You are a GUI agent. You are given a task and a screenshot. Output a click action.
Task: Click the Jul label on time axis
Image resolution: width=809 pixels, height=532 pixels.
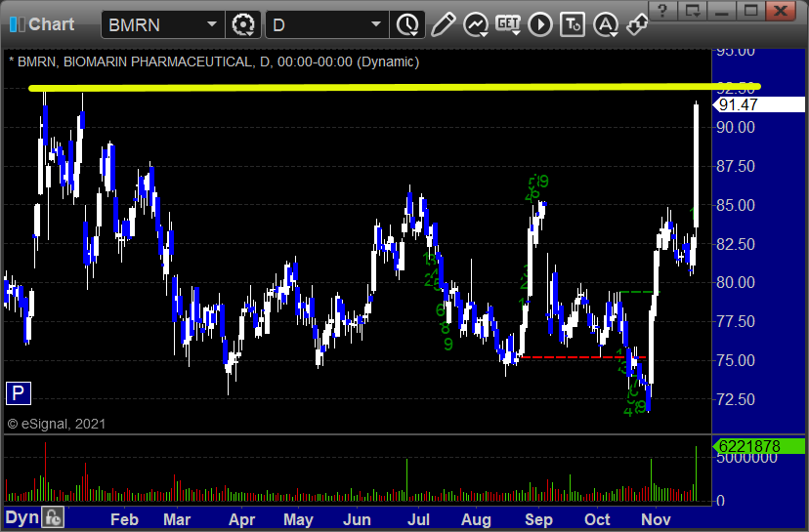click(418, 519)
